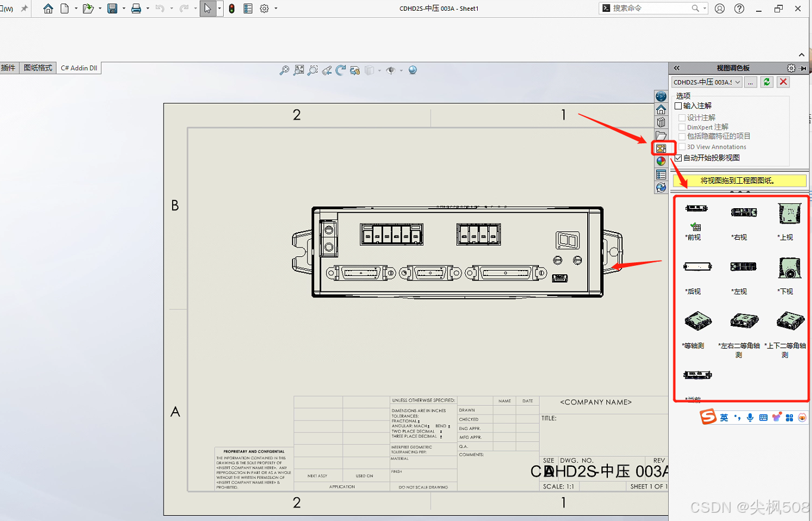Enable the 输入注解 checkbox
Screen dimensions: 812x521
pos(678,106)
